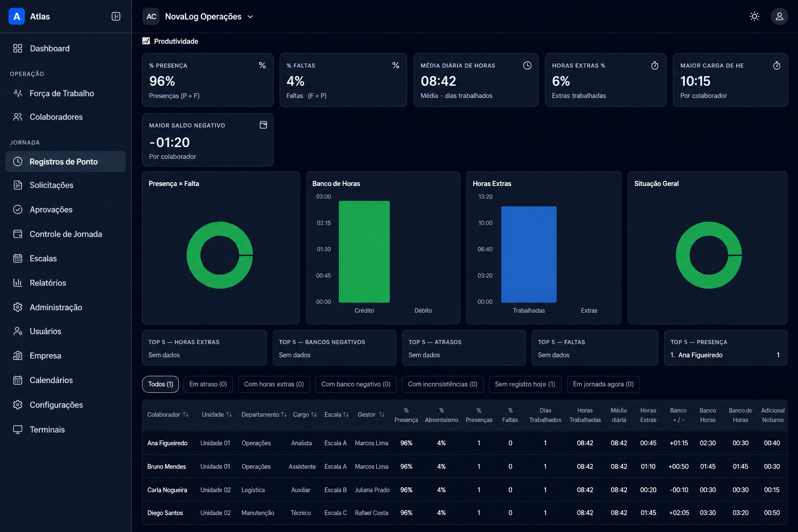
Task: Open the user profile avatar menu
Action: [x=779, y=17]
